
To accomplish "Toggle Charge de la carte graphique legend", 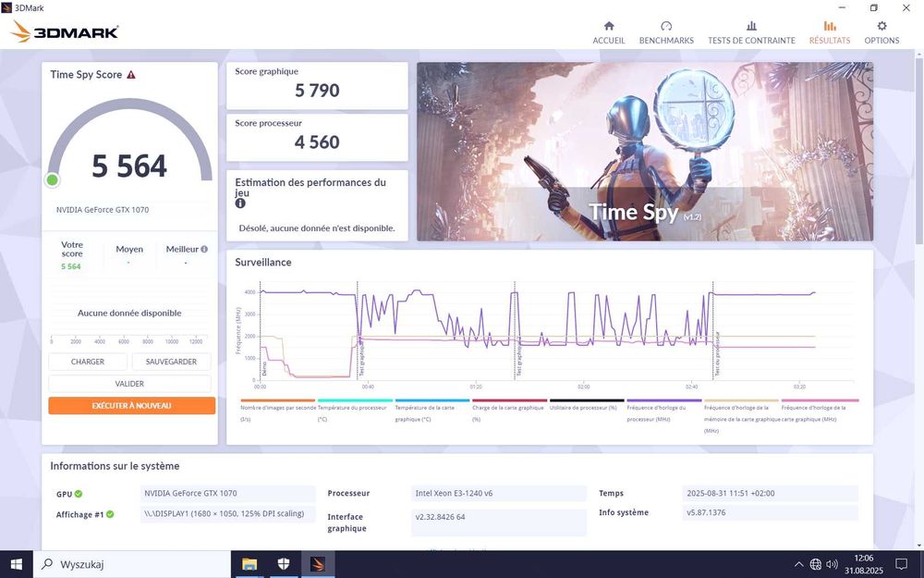I will (x=508, y=412).
